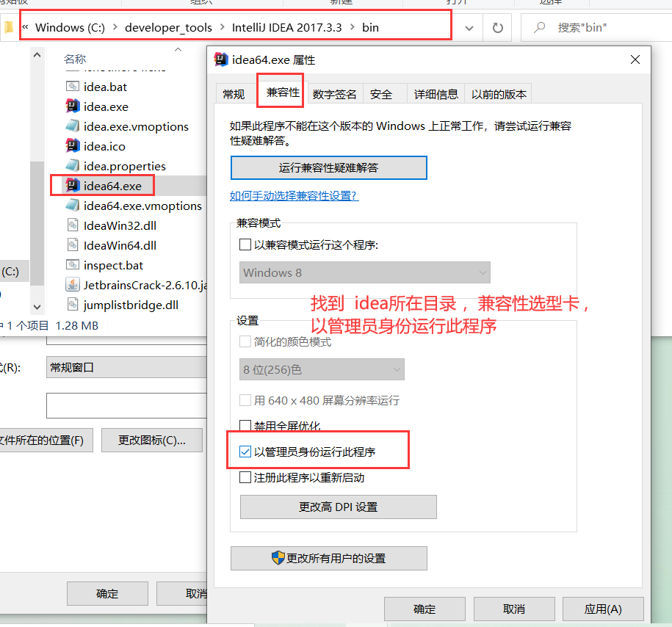The image size is (672, 627).
Task: Click the idea.exe application icon
Action: click(73, 106)
